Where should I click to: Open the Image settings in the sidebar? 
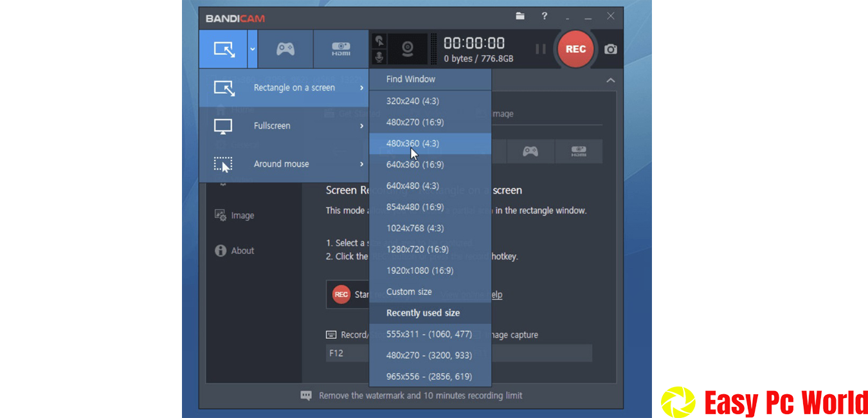pyautogui.click(x=243, y=215)
